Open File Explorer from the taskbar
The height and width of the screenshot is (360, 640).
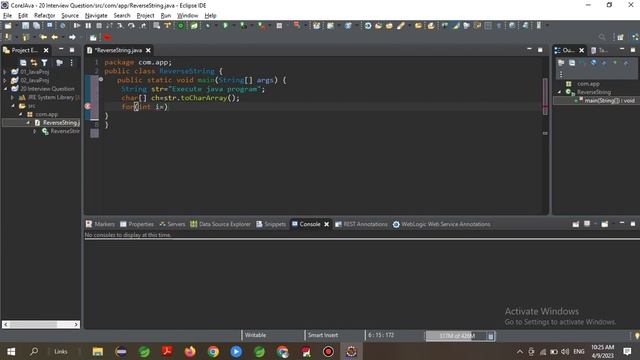(x=98, y=351)
